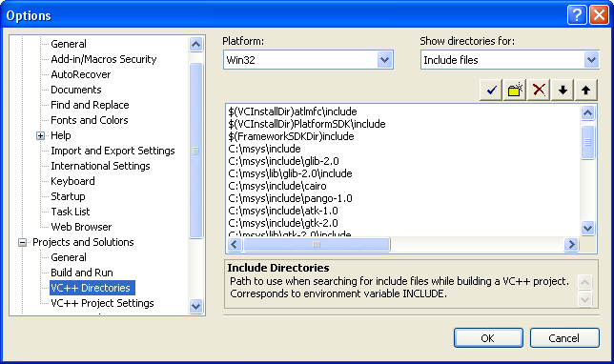Click the directory list horizontal scrollbar thumb
The image size is (614, 364).
pyautogui.click(x=317, y=245)
